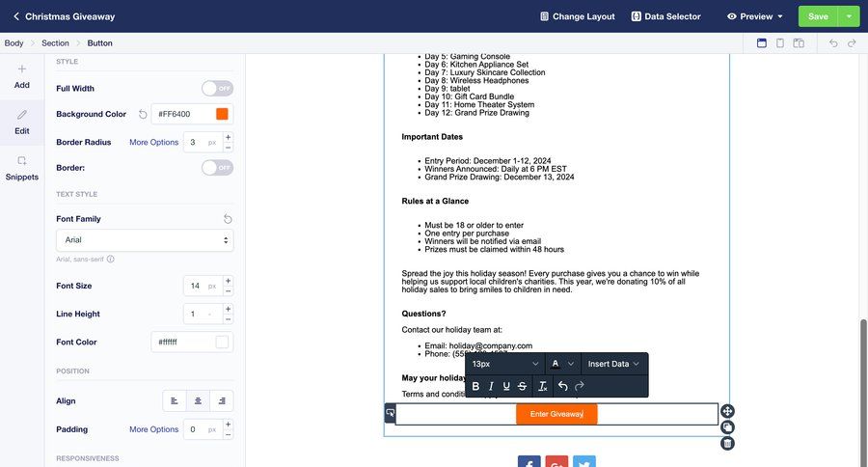Toggle the Border switch

pos(217,168)
